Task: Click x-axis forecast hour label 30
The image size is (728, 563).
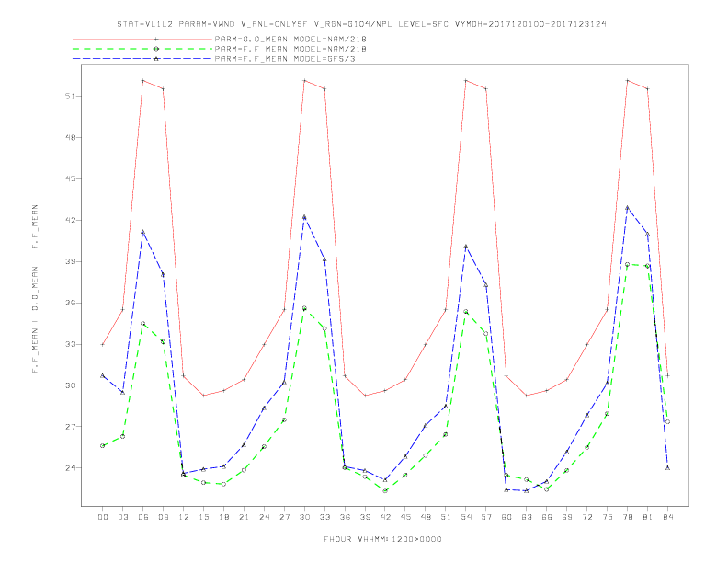Action: pos(304,517)
